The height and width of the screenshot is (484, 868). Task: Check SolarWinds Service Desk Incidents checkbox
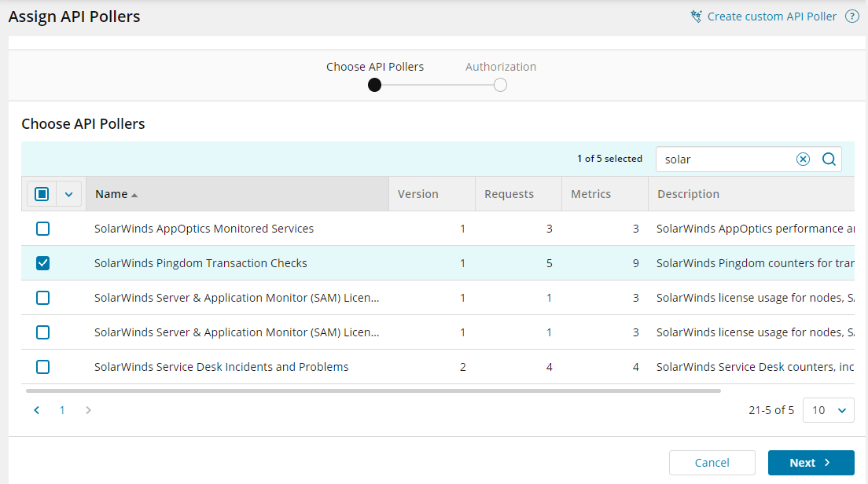43,367
